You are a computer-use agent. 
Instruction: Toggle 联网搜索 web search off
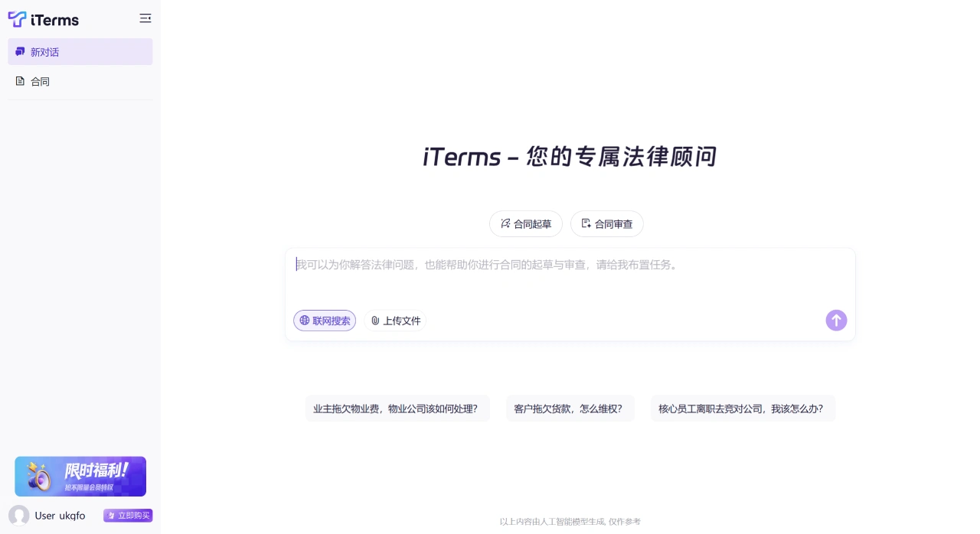pyautogui.click(x=325, y=321)
